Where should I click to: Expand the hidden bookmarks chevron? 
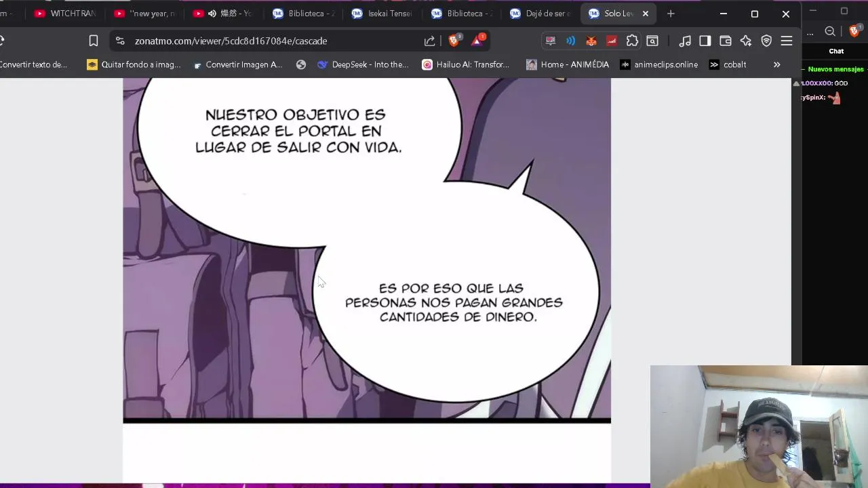[x=777, y=64]
